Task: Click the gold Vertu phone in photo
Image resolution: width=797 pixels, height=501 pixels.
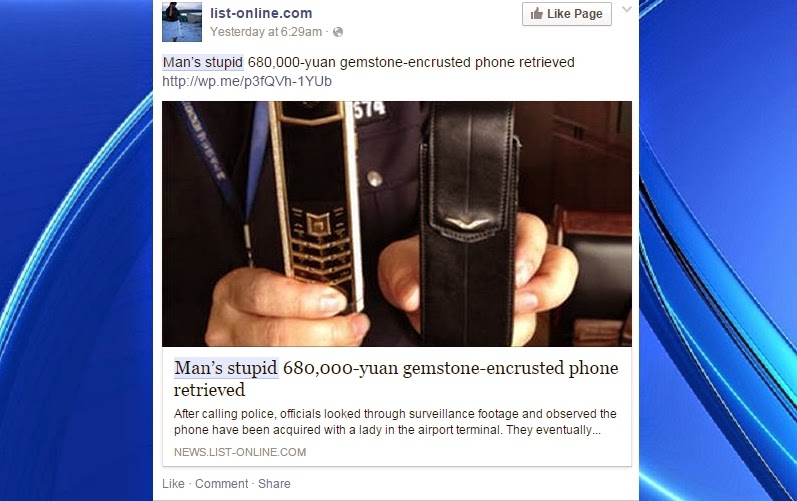Action: coord(317,203)
